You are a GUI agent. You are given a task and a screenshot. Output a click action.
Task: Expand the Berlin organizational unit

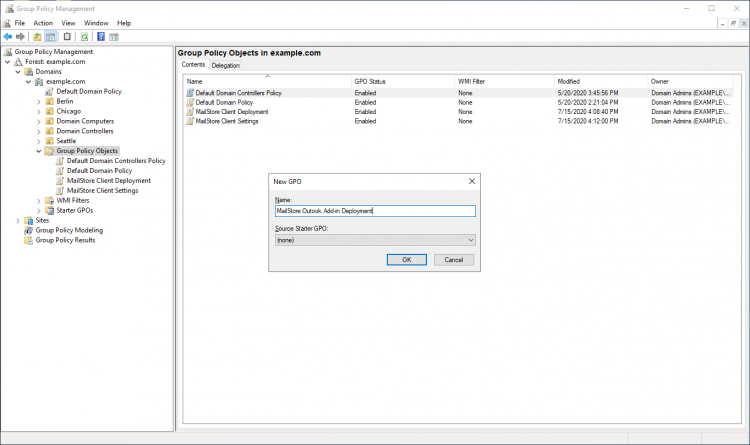pyautogui.click(x=38, y=101)
